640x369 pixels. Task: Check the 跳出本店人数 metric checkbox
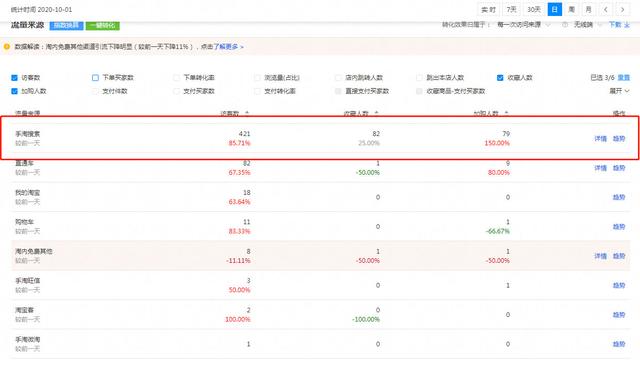419,78
